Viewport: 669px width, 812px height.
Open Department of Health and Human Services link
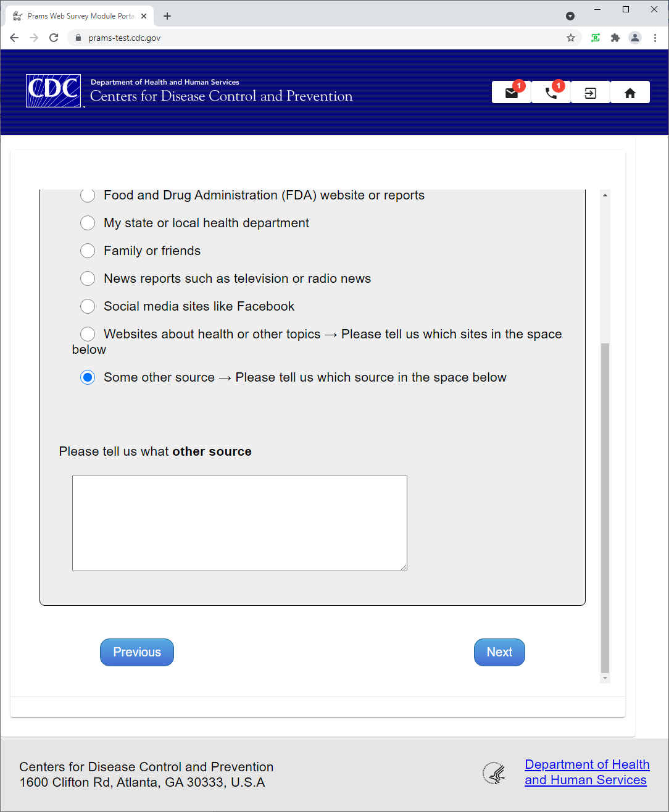click(586, 772)
